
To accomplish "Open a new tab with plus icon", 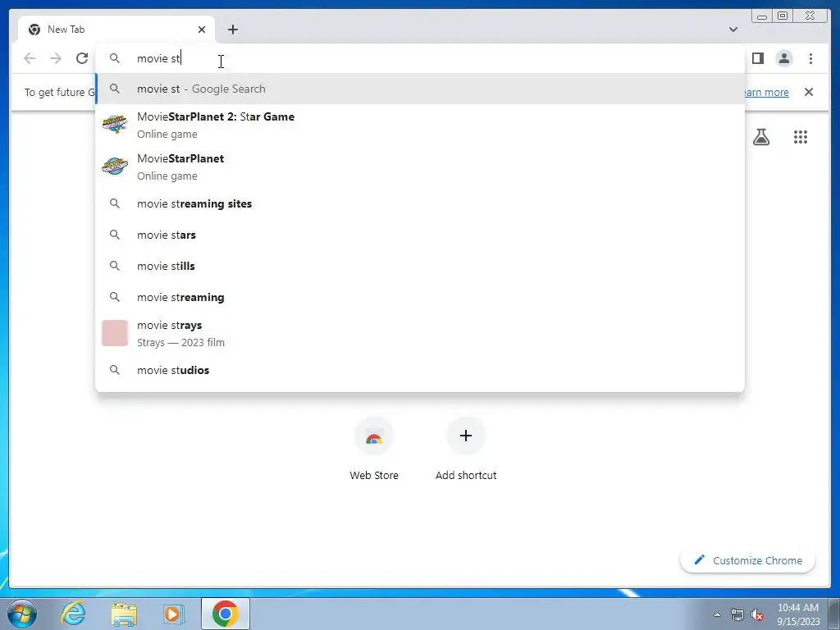I will coord(232,30).
